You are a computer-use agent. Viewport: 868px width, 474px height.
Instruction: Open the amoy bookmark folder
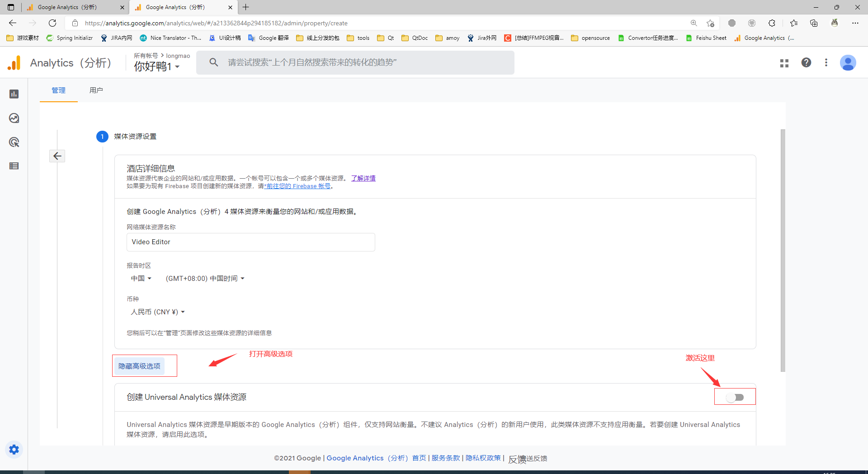pyautogui.click(x=448, y=38)
